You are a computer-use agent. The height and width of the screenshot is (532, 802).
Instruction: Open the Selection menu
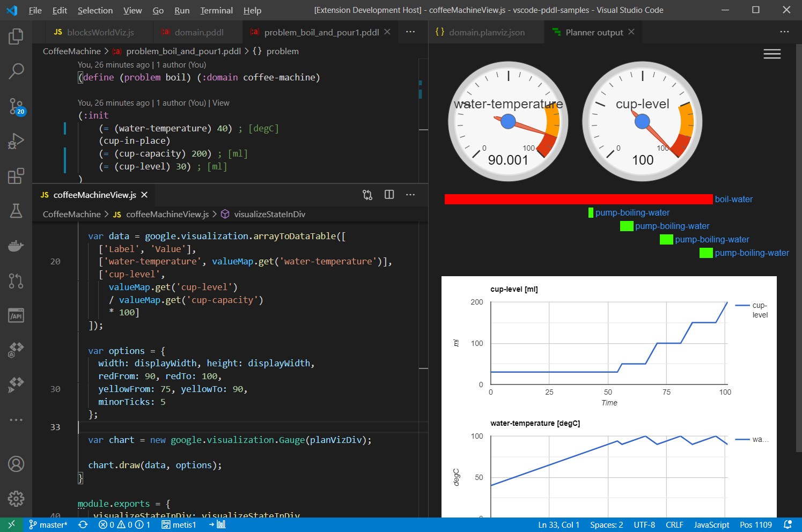point(95,10)
